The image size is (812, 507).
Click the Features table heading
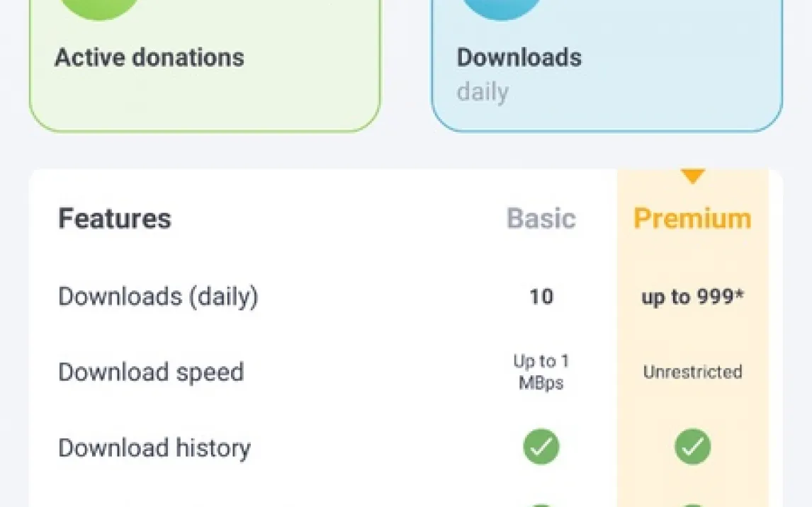(115, 219)
